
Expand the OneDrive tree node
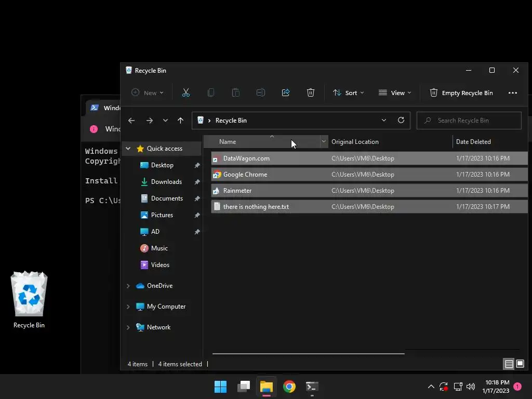[x=128, y=286]
